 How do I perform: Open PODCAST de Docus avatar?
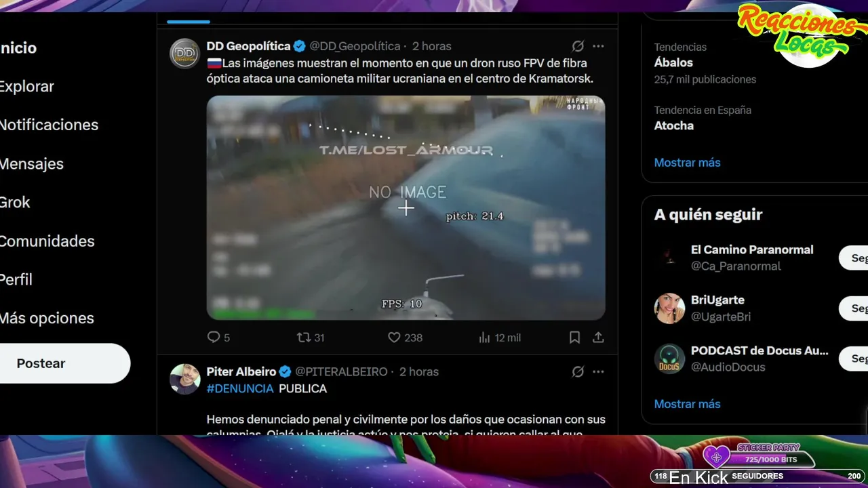(669, 359)
